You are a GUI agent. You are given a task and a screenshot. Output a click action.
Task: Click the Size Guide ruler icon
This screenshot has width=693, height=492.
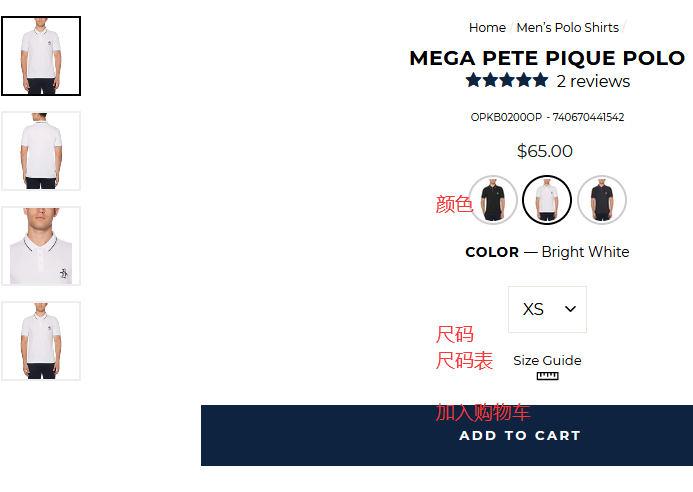[x=547, y=376]
